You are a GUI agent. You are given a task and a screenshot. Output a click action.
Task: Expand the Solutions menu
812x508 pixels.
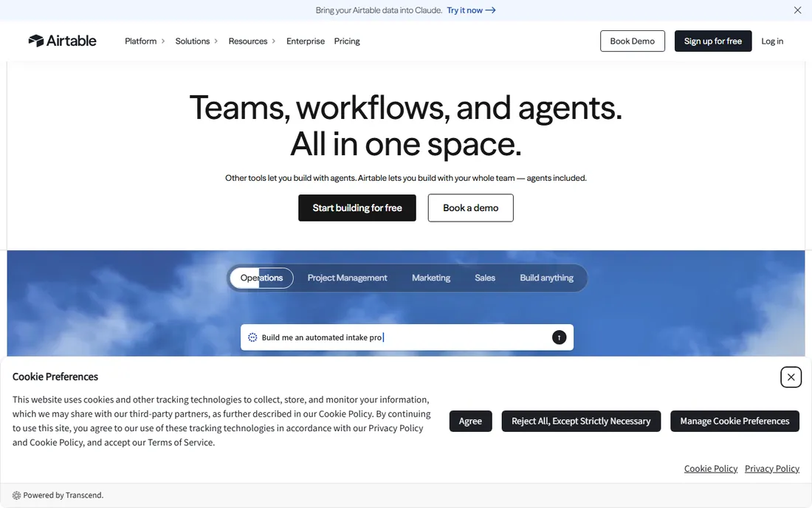[196, 41]
